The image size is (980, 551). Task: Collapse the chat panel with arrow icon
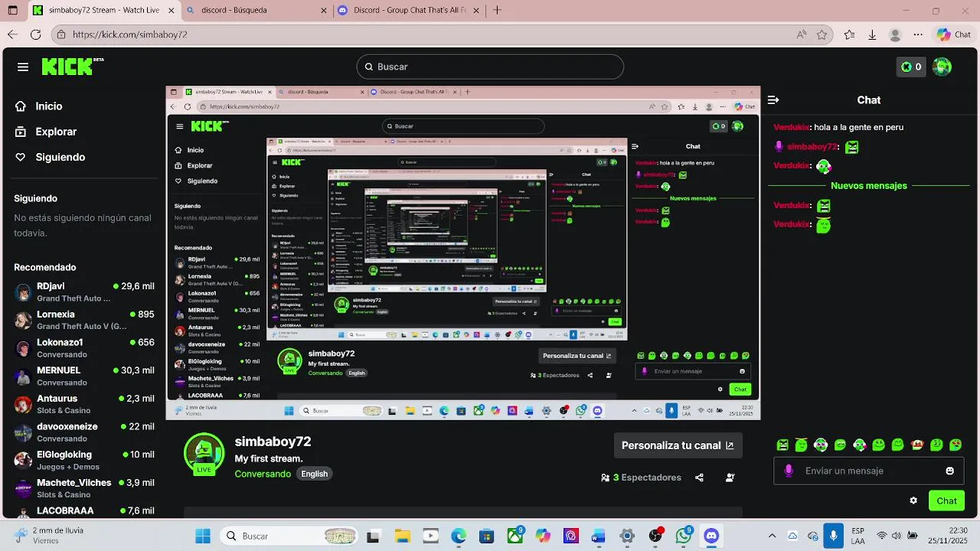coord(773,99)
